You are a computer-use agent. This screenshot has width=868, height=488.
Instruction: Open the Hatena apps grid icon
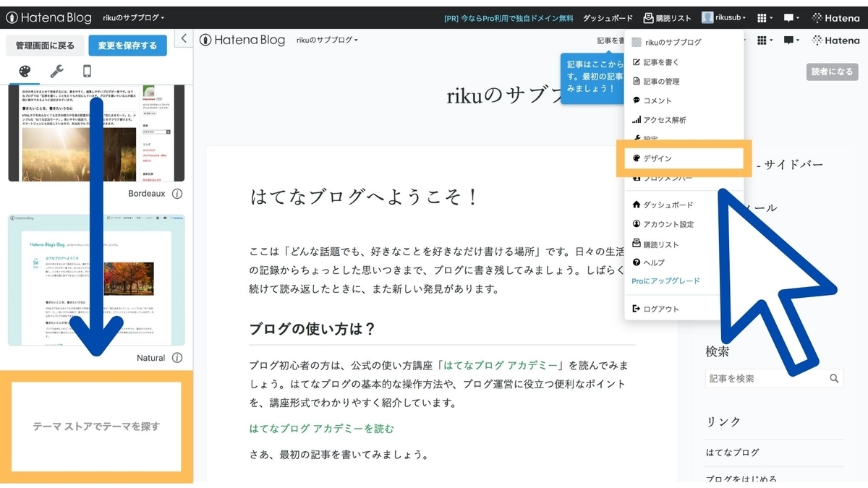(762, 17)
